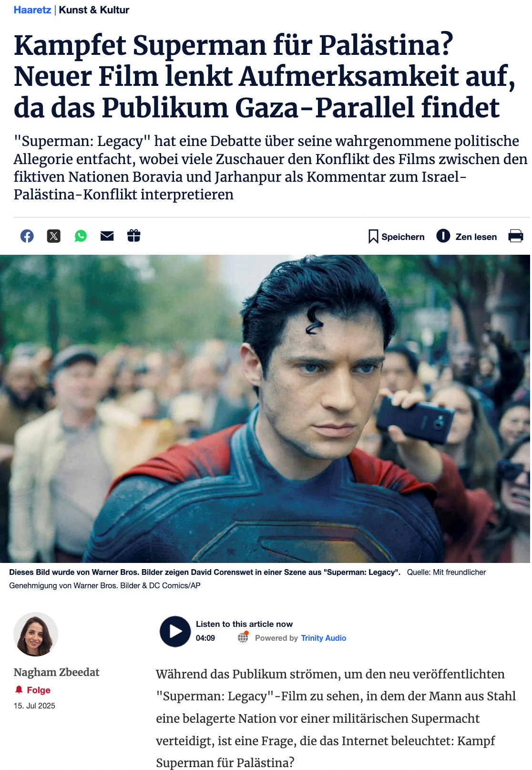This screenshot has width=532, height=770.
Task: Share article on X
Action: (x=54, y=236)
